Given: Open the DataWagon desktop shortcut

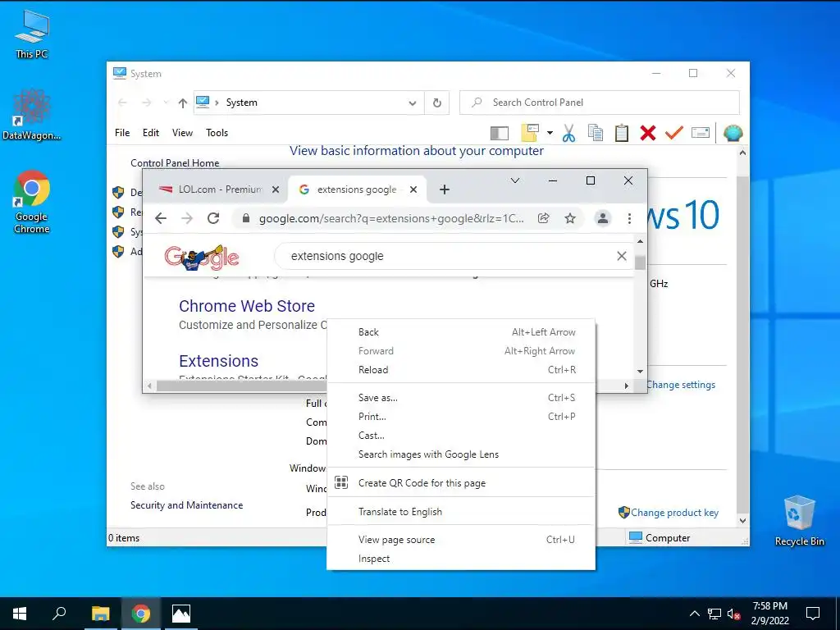Looking at the screenshot, I should (x=32, y=115).
